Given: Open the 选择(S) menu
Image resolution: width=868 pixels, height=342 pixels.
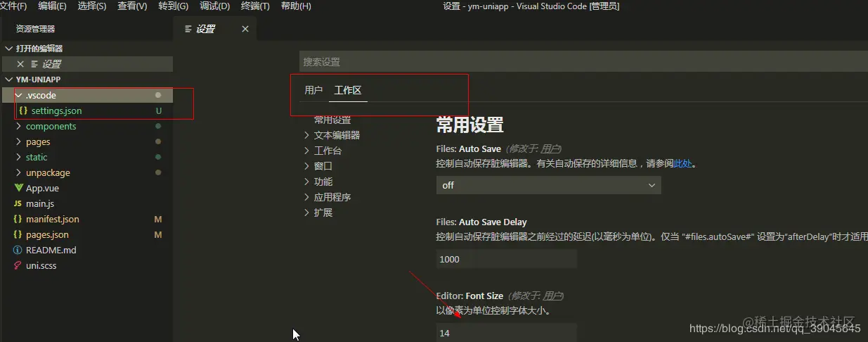Looking at the screenshot, I should [92, 6].
